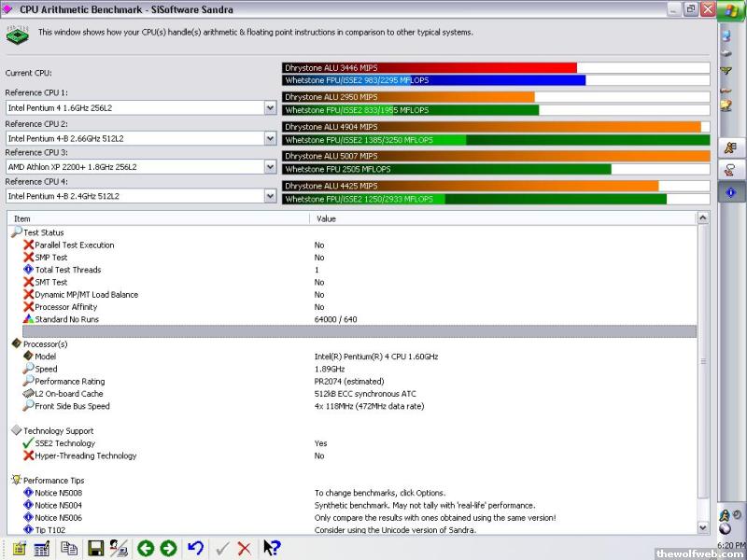The image size is (747, 560).
Task: Open the context help cursor icon
Action: click(272, 549)
